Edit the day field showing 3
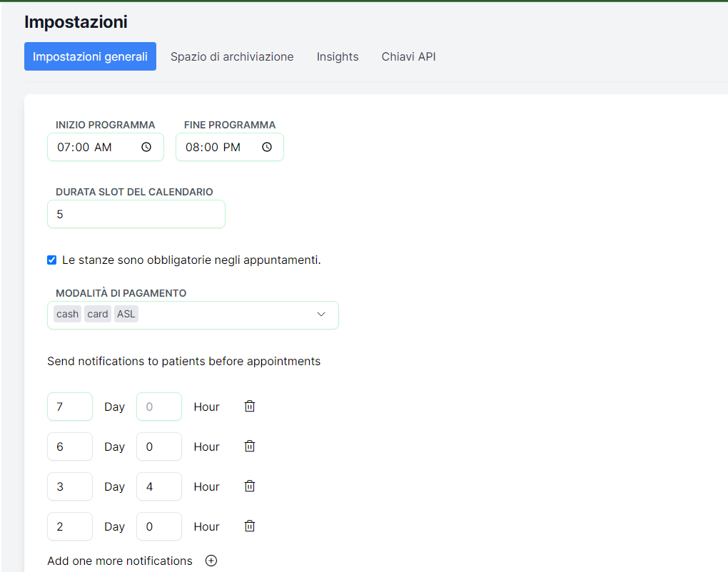The height and width of the screenshot is (572, 728). point(70,486)
